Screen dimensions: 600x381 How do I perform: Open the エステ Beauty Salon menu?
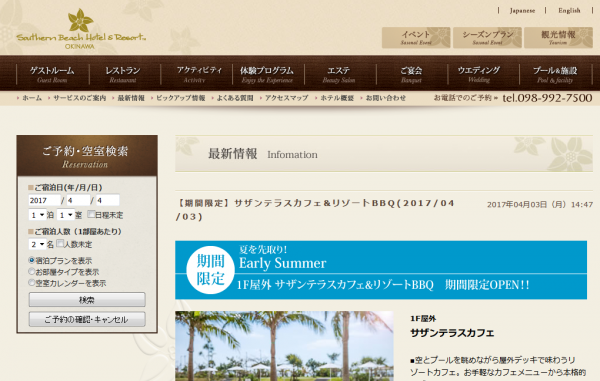tap(339, 74)
